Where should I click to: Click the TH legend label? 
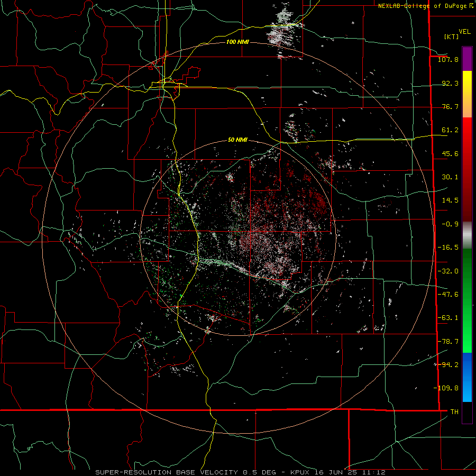pyautogui.click(x=454, y=412)
